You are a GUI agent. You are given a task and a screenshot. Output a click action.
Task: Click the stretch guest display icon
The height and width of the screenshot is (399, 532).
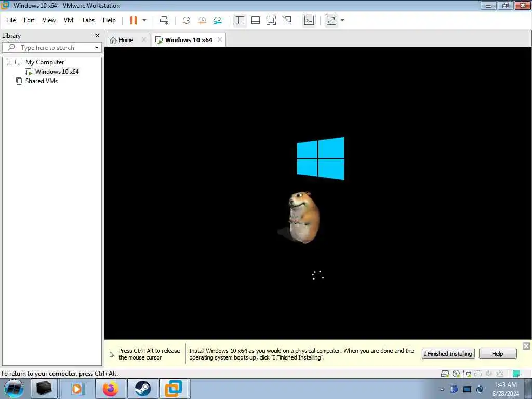[x=331, y=20]
